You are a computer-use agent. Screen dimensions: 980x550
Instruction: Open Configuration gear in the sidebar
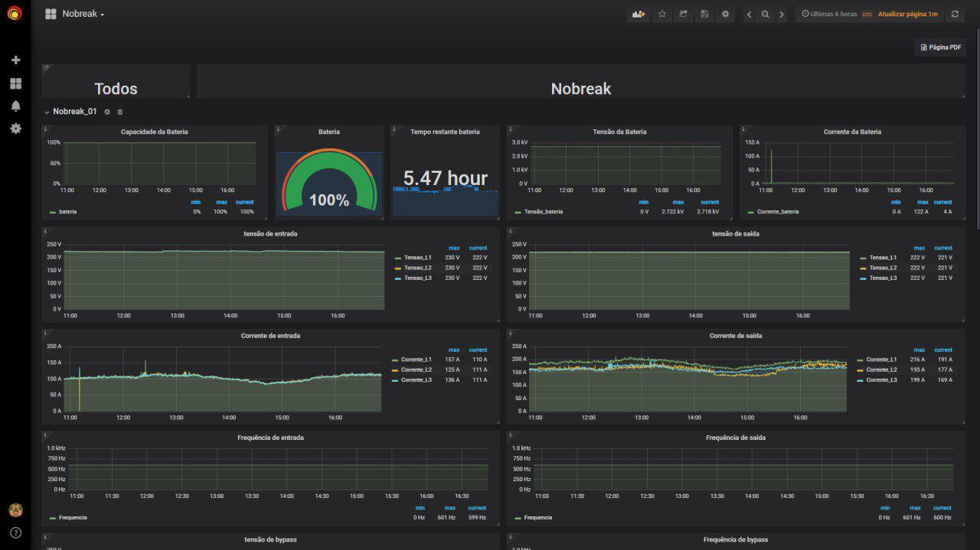(15, 129)
